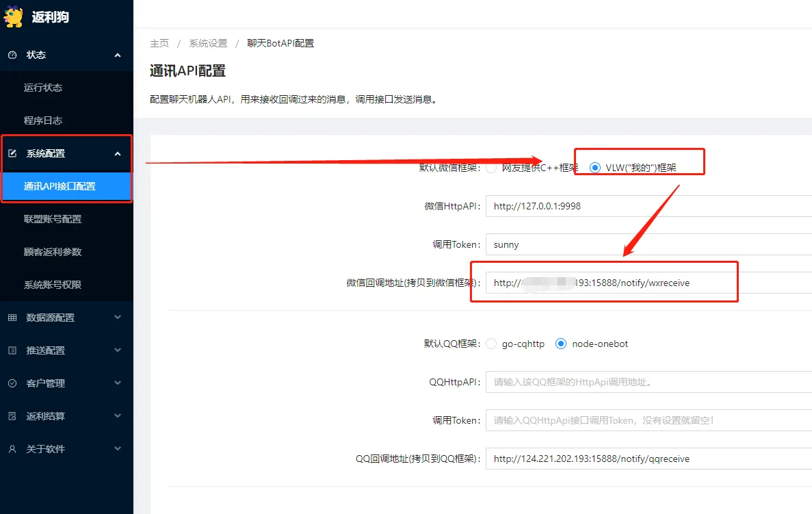Go to 主页 breadcrumb link
This screenshot has height=514, width=812.
(x=159, y=43)
